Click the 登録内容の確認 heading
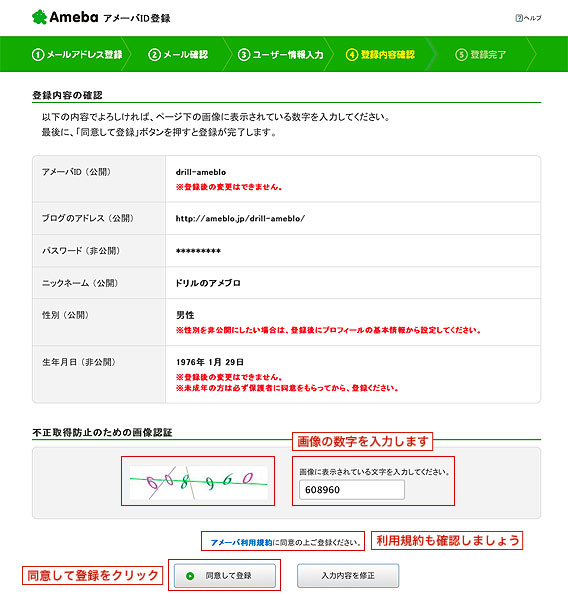 pyautogui.click(x=67, y=95)
